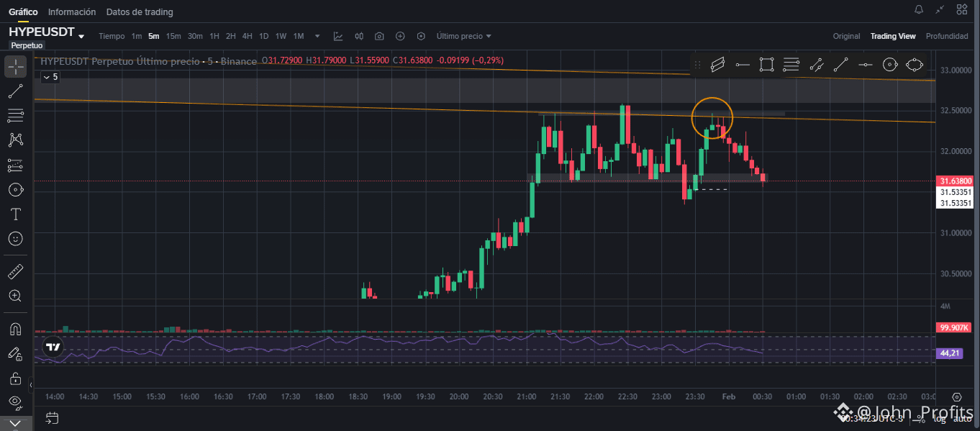Screen dimensions: 980x431
Task: Select the 1M monthly interval
Action: click(x=299, y=36)
